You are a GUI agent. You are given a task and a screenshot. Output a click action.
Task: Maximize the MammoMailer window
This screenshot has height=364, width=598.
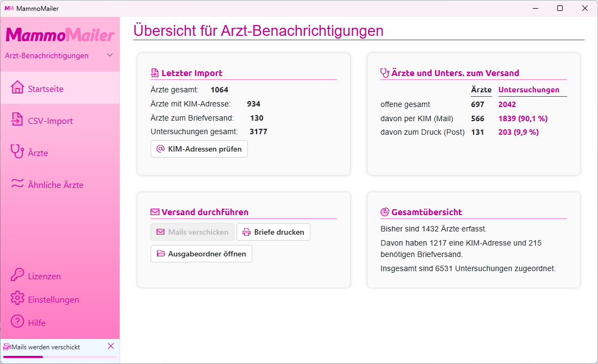click(560, 8)
